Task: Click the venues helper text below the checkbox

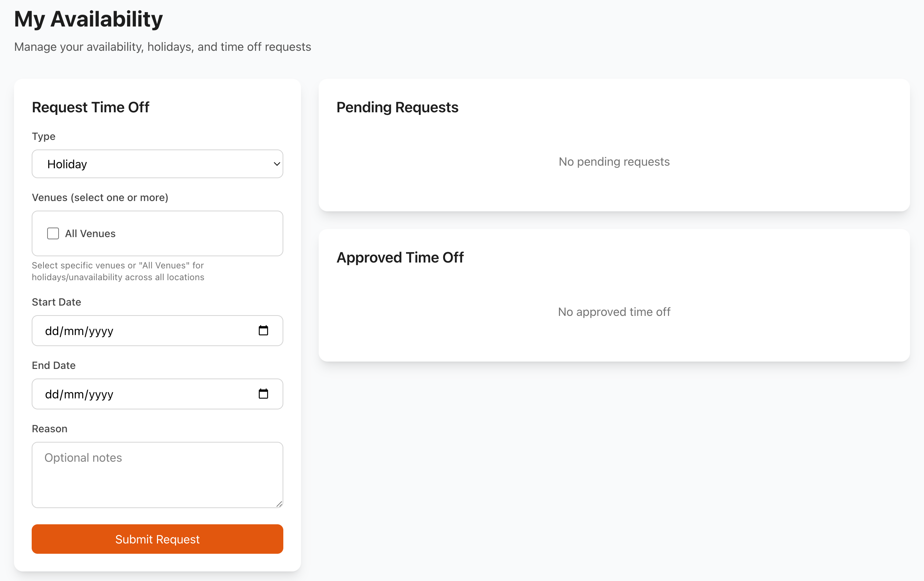Action: 118,271
